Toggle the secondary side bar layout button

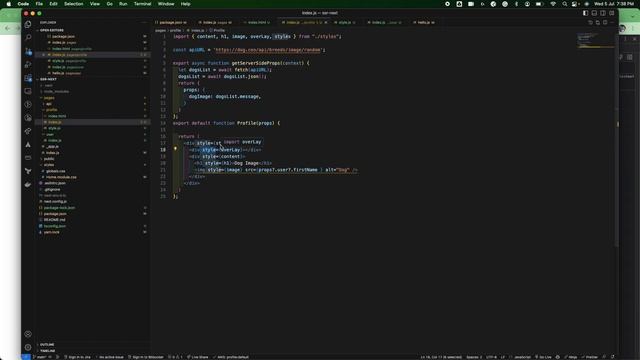(x=603, y=13)
